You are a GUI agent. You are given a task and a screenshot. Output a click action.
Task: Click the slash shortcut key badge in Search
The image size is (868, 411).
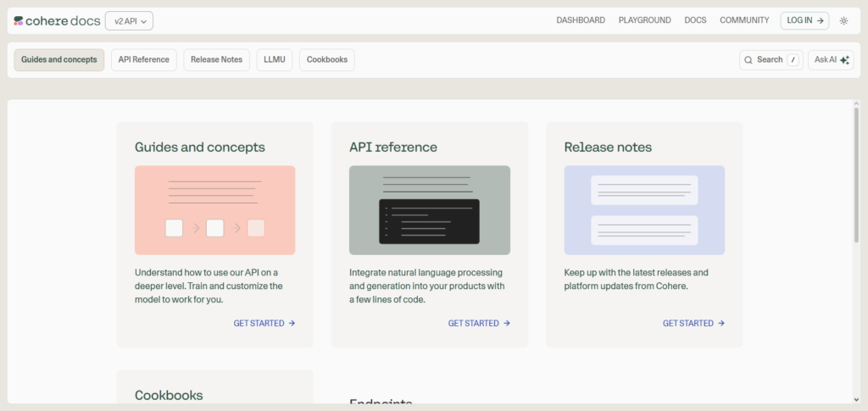click(793, 59)
